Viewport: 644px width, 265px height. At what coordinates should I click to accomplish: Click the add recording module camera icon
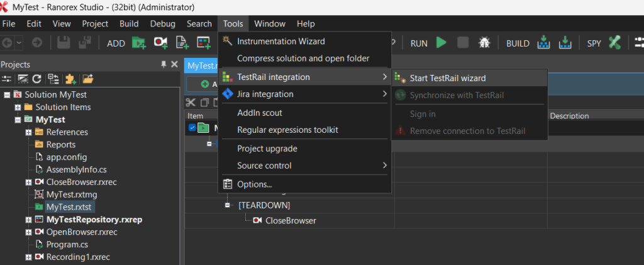click(161, 43)
